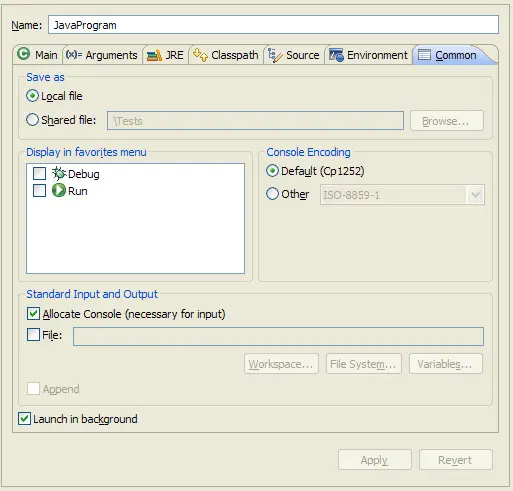Click the Display in favorites menu heading
The height and width of the screenshot is (491, 513).
(86, 152)
